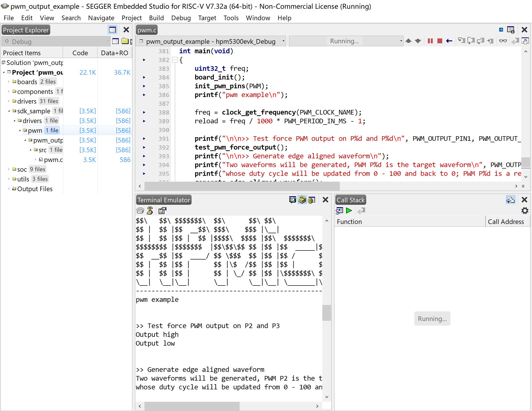Click the Code column header
The image size is (532, 411).
[80, 53]
